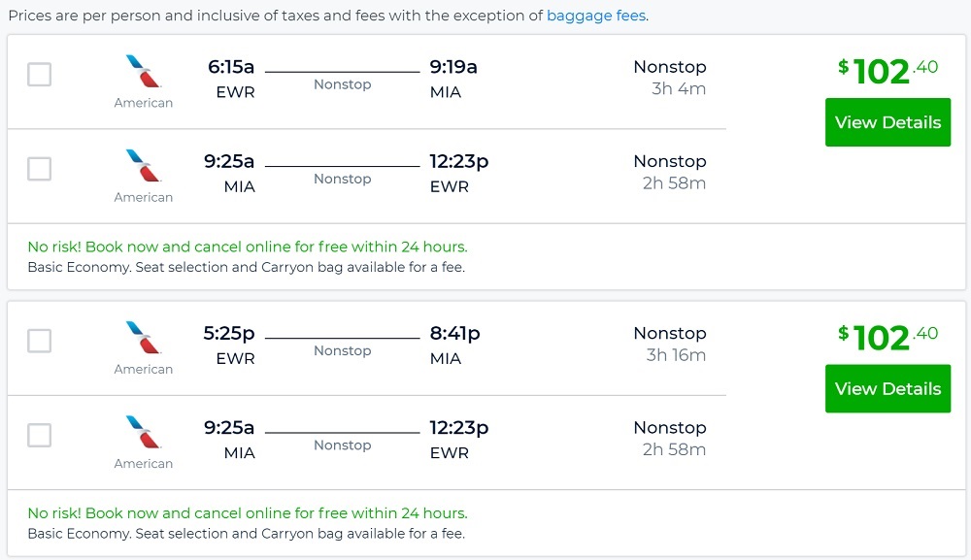Select the checkbox for the 6:15a EWR flight

click(39, 74)
